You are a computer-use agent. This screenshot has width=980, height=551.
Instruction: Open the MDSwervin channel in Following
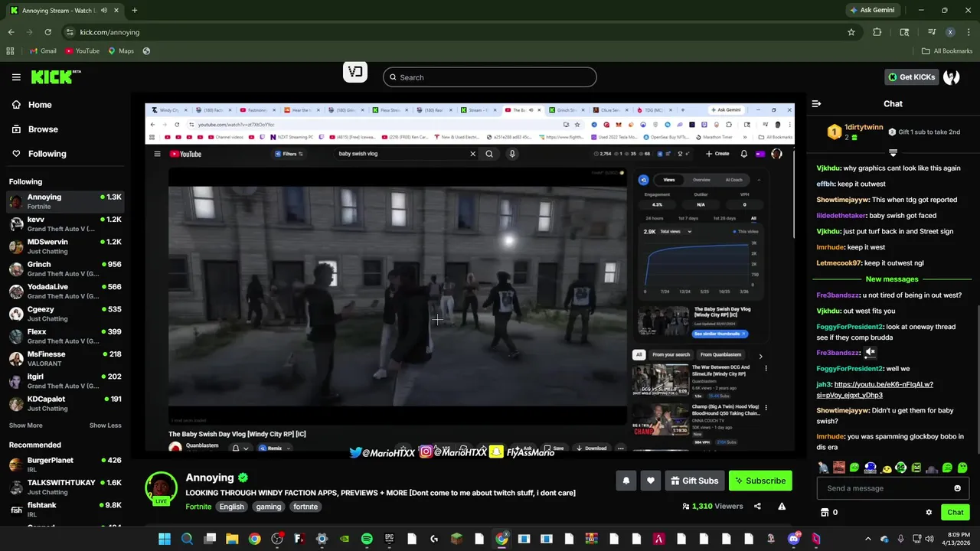coord(64,246)
